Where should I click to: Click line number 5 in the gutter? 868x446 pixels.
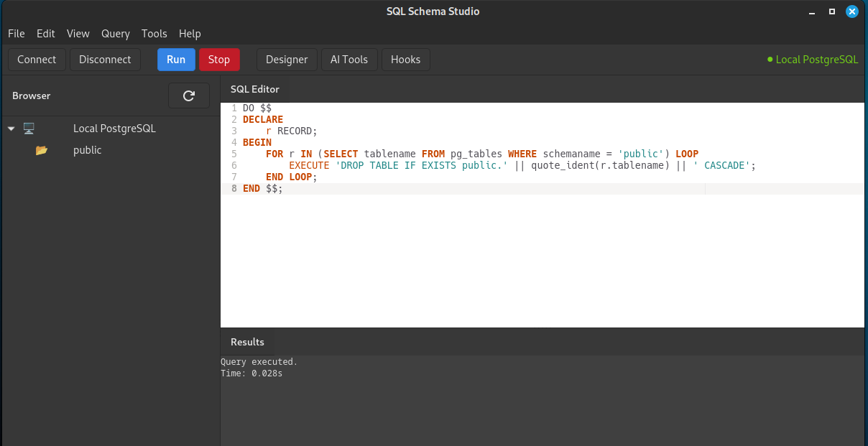234,154
